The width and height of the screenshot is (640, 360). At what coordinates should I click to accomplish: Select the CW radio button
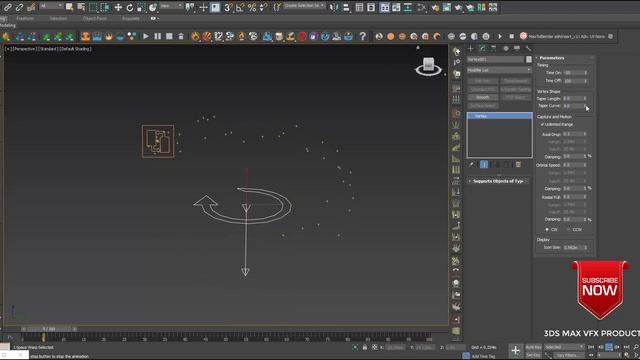click(547, 230)
